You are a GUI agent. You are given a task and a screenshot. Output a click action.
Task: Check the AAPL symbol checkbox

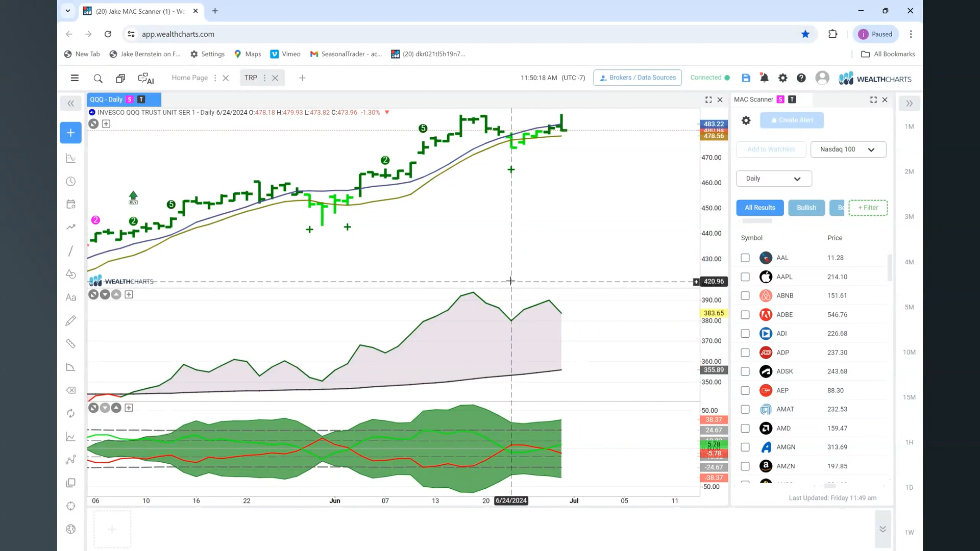[x=745, y=277]
